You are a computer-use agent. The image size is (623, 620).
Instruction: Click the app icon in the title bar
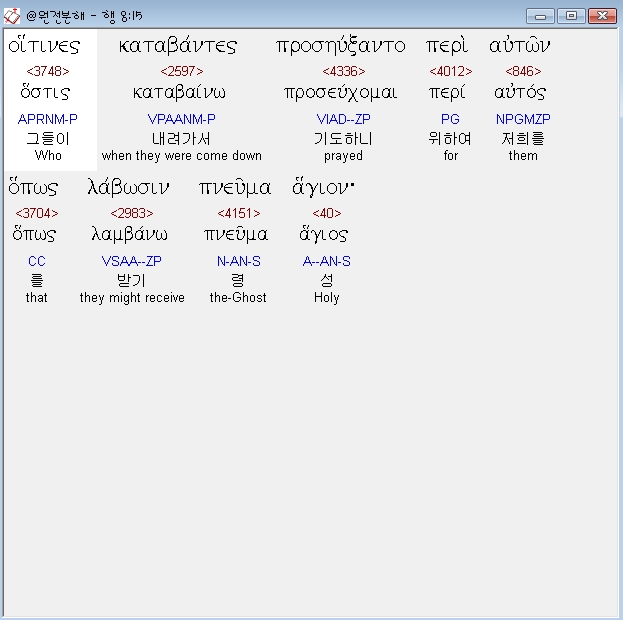pos(12,16)
